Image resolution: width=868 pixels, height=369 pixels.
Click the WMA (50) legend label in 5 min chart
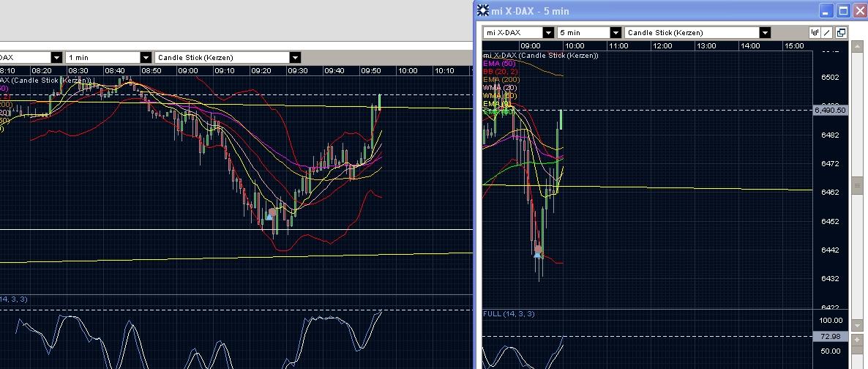click(x=500, y=96)
